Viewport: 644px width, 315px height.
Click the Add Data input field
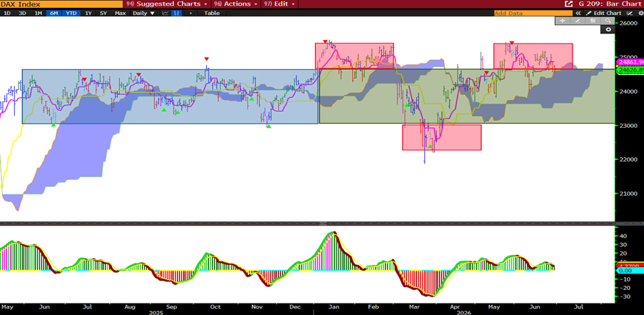[x=533, y=13]
